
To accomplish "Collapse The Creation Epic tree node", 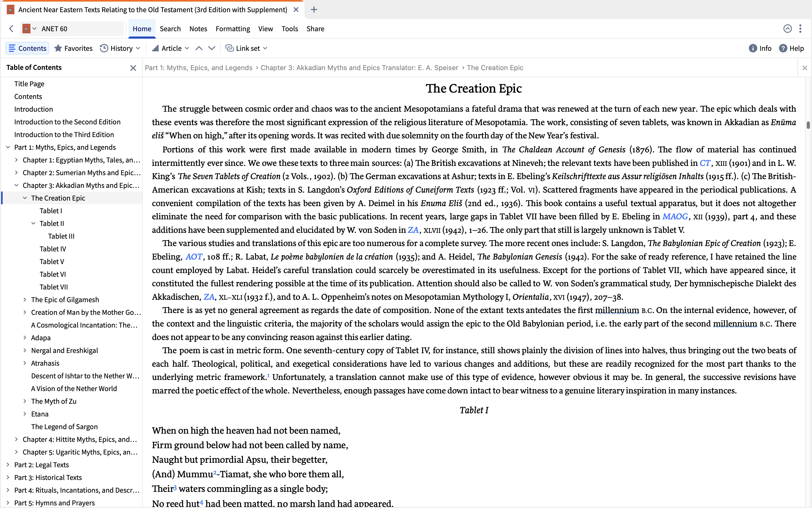I will tap(25, 198).
